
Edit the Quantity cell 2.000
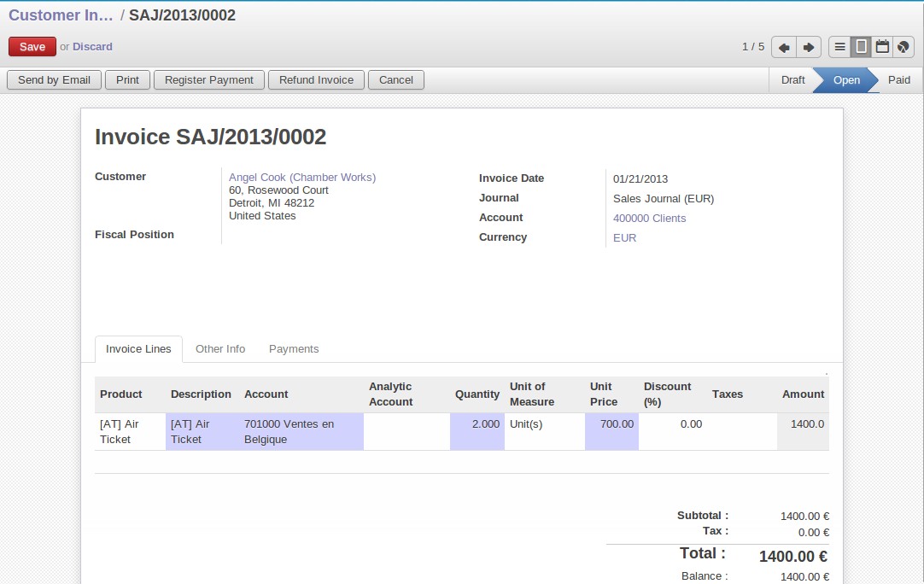point(477,424)
